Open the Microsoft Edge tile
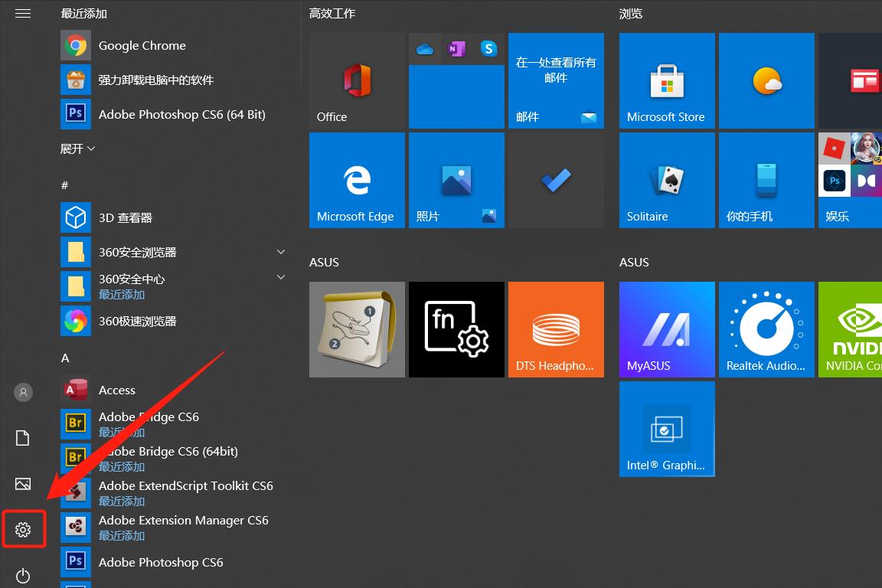882x588 pixels. coord(357,180)
